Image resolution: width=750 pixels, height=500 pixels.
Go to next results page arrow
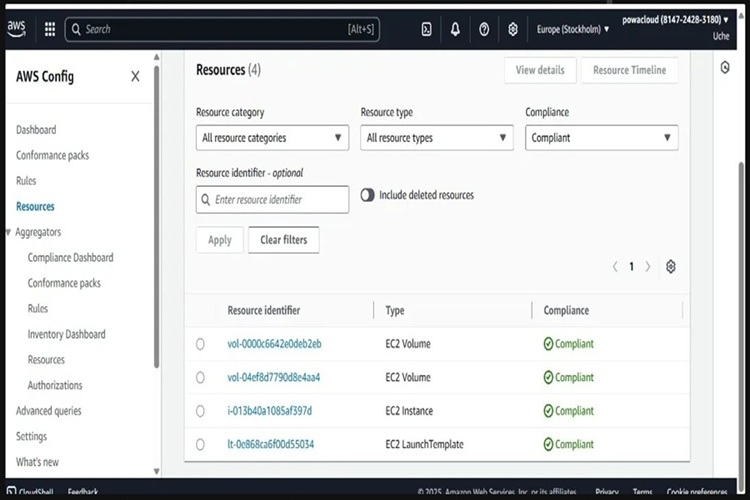click(x=648, y=267)
